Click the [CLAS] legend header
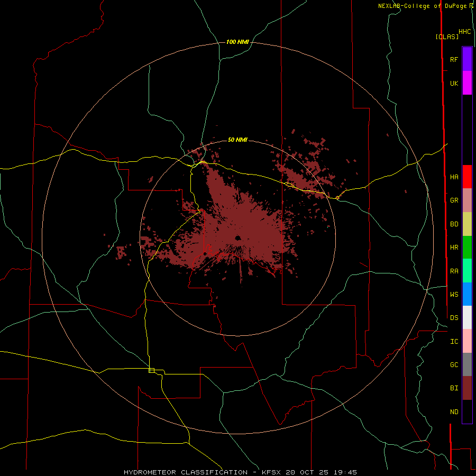The width and height of the screenshot is (476, 476). tap(447, 36)
